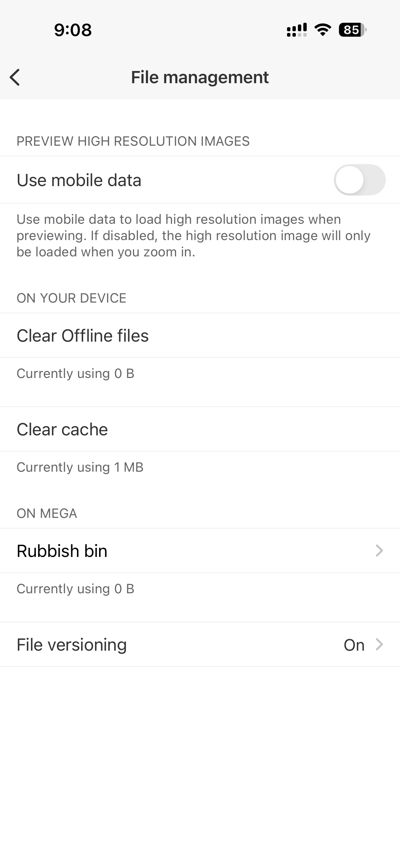Tap the File management title
Viewport: 400px width, 868px height.
200,77
